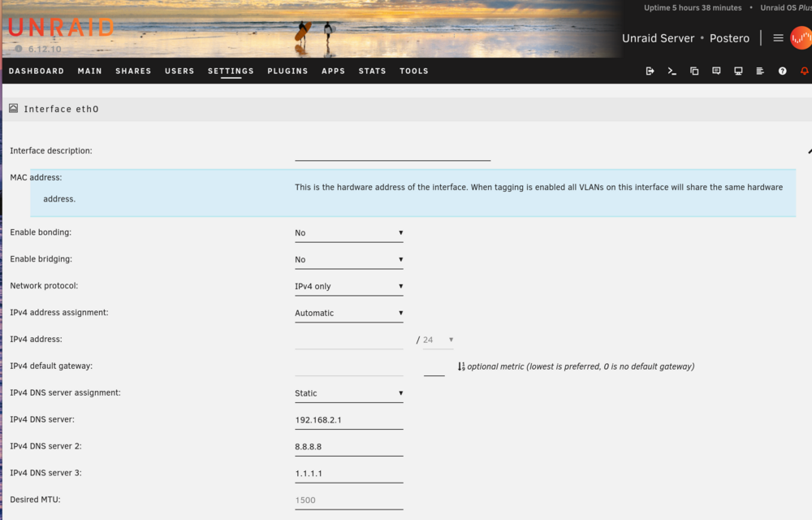
Task: Open Enable bonding dropdown
Action: point(349,232)
